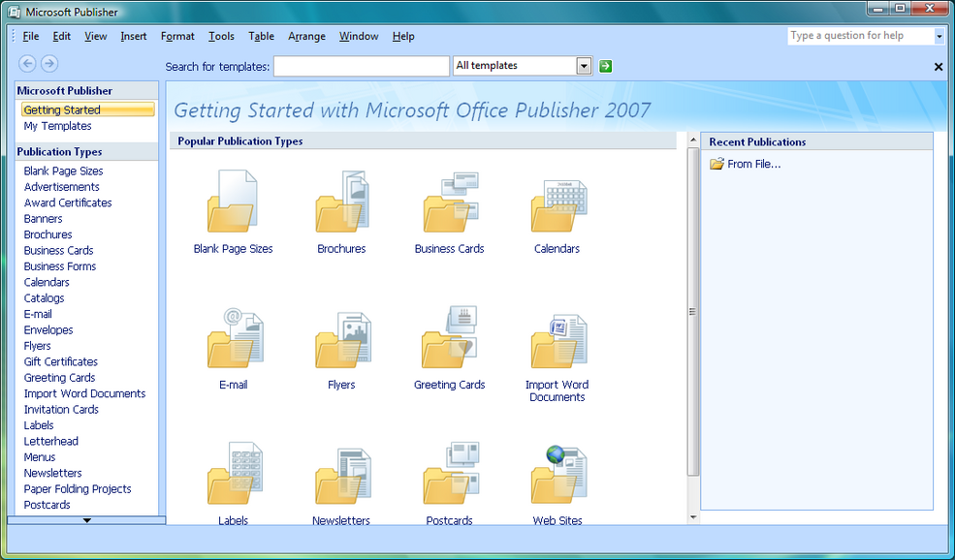Open the Greeting Cards folder icon
The height and width of the screenshot is (560, 955).
coord(450,337)
